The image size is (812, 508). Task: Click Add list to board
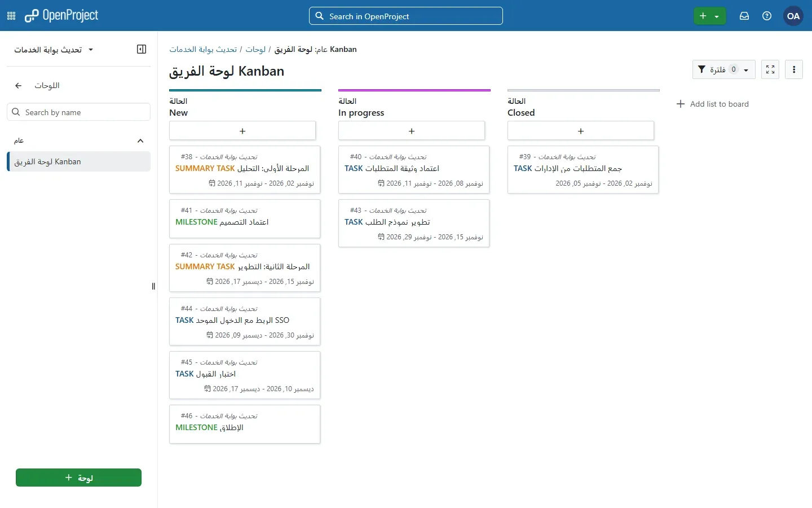pos(713,104)
